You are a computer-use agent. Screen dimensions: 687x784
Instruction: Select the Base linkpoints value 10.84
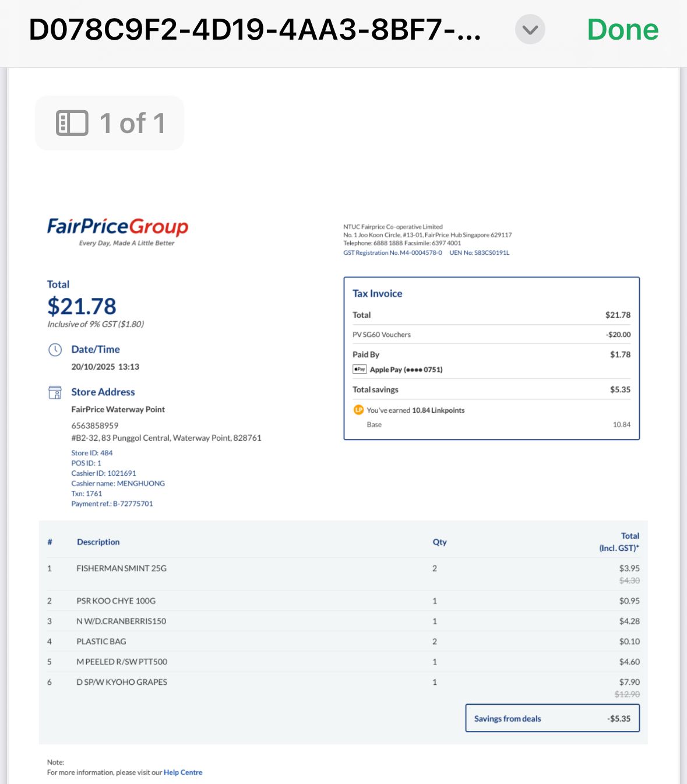(622, 424)
